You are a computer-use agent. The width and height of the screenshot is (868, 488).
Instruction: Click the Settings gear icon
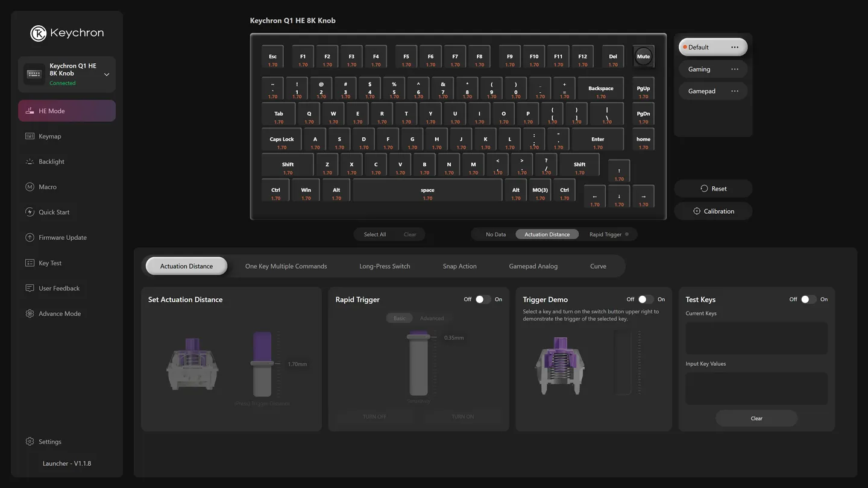coord(30,442)
